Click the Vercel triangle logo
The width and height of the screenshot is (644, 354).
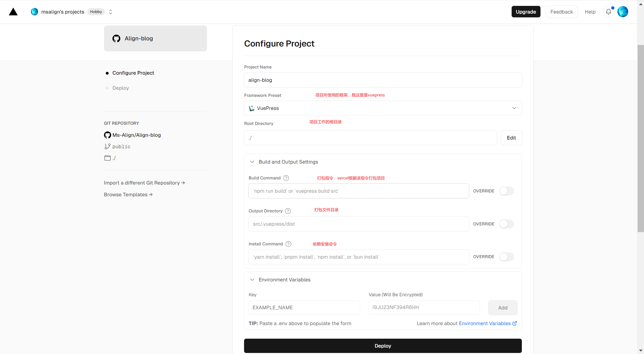click(13, 12)
